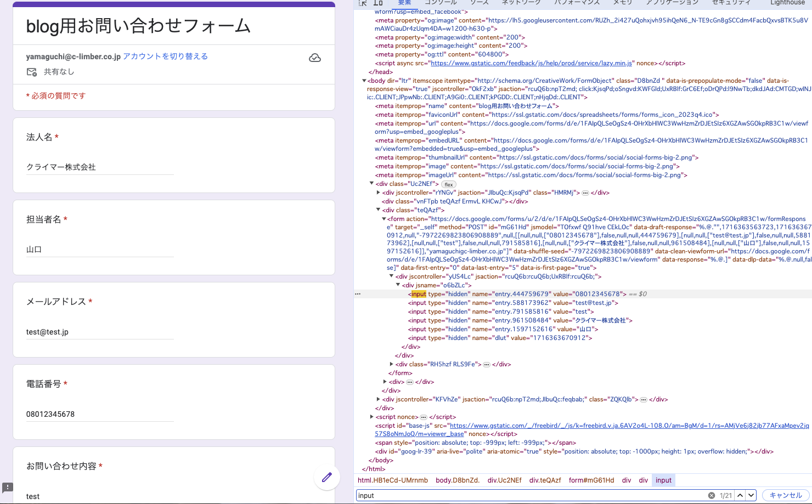Select the 要素 tab
Image resolution: width=812 pixels, height=504 pixels.
click(x=404, y=3)
